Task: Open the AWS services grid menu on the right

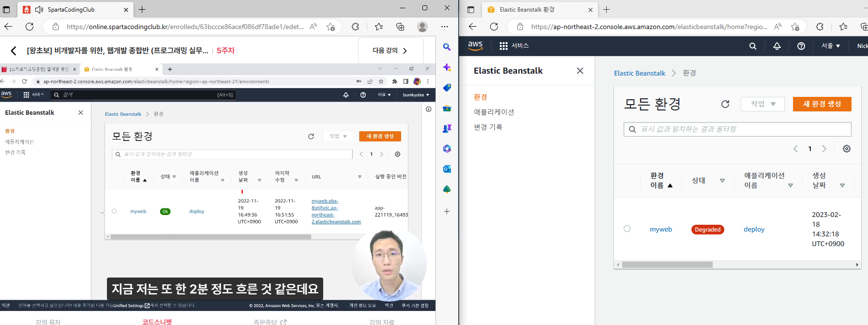Action: (504, 46)
